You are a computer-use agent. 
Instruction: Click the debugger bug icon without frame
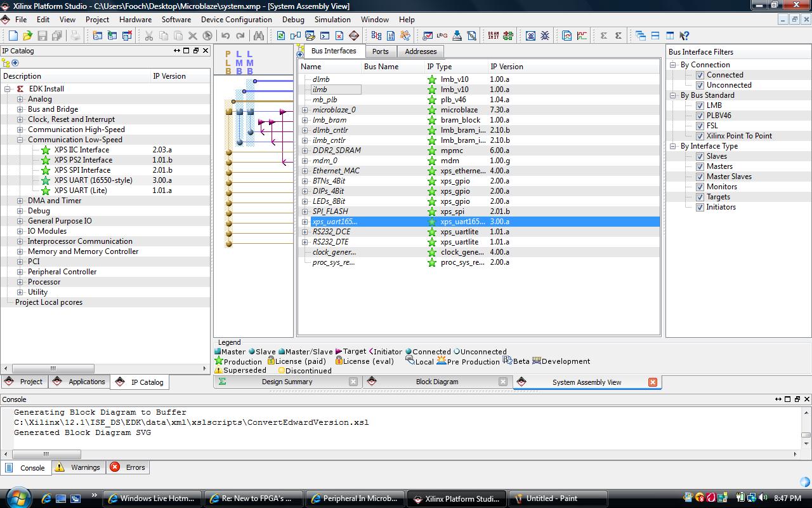(x=545, y=36)
